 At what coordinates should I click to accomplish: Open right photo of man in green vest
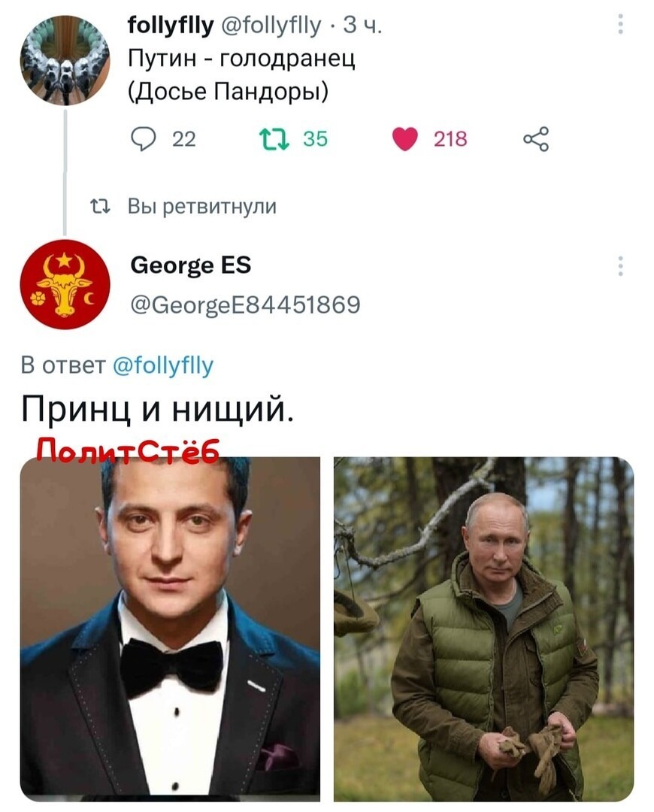[x=483, y=629]
